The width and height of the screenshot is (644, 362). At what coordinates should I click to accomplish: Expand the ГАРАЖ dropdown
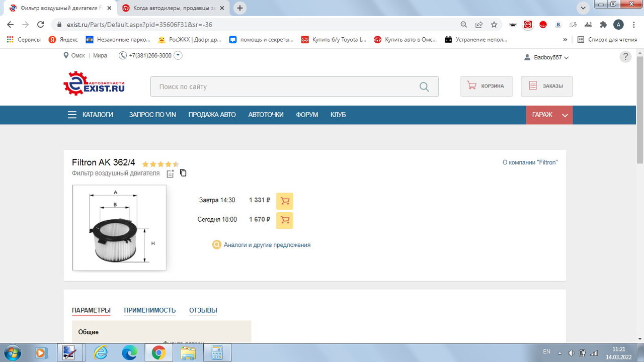(x=565, y=115)
